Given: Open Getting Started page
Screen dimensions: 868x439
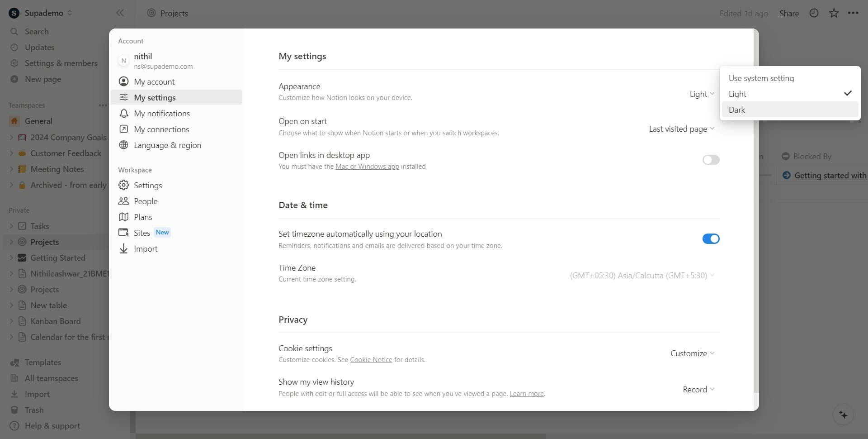Looking at the screenshot, I should pos(58,258).
